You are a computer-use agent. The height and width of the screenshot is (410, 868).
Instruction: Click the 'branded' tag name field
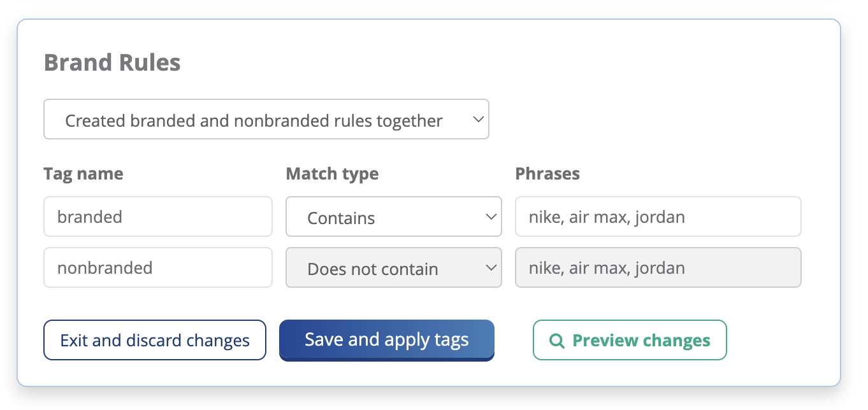click(x=157, y=216)
